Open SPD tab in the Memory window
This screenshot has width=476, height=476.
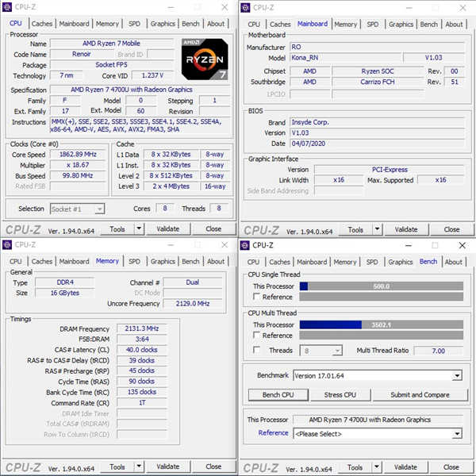click(x=134, y=261)
